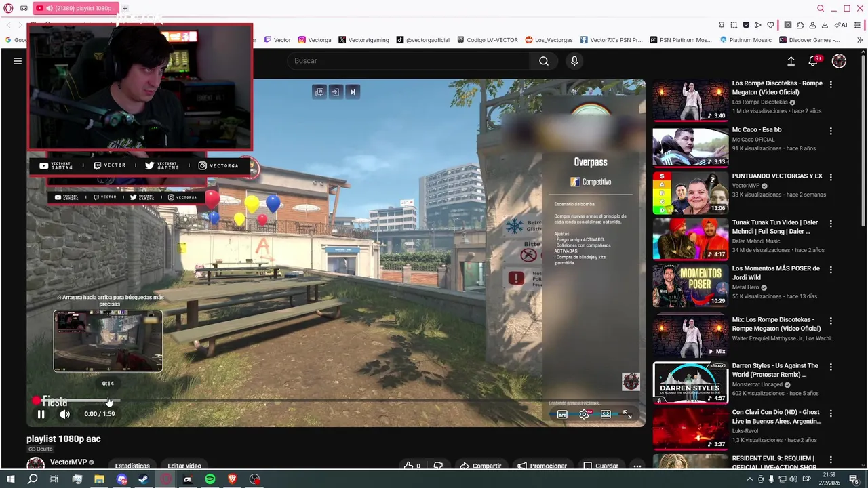Open options for Darren Styles video

click(831, 367)
